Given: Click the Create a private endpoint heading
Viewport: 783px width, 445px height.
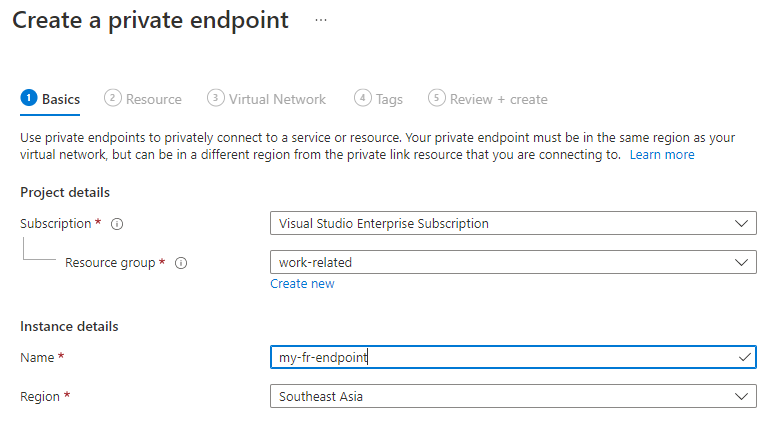Looking at the screenshot, I should click(x=150, y=20).
